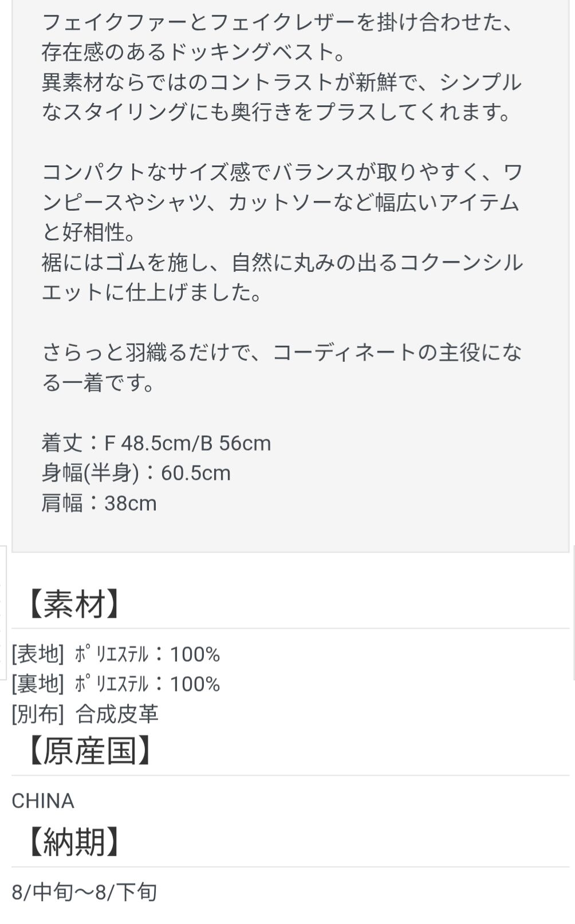Click the コンパクトなサイズ感 paragraph start
575x924 pixels.
[282, 172]
